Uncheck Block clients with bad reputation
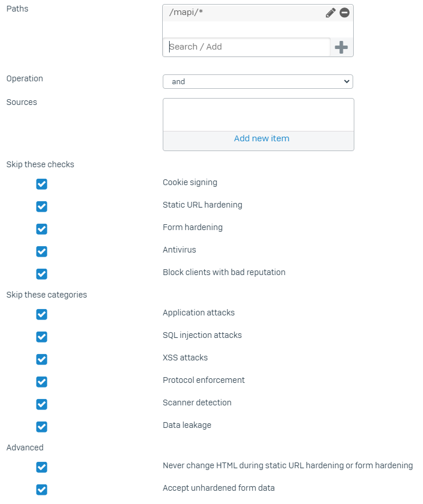 click(x=42, y=274)
